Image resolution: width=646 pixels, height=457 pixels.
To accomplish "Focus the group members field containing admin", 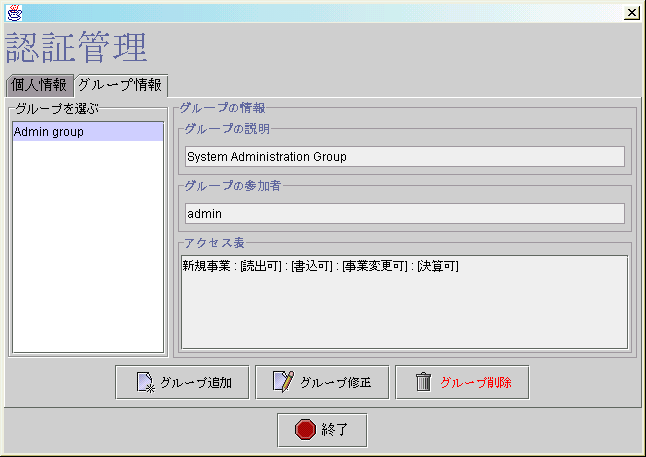I will [404, 213].
